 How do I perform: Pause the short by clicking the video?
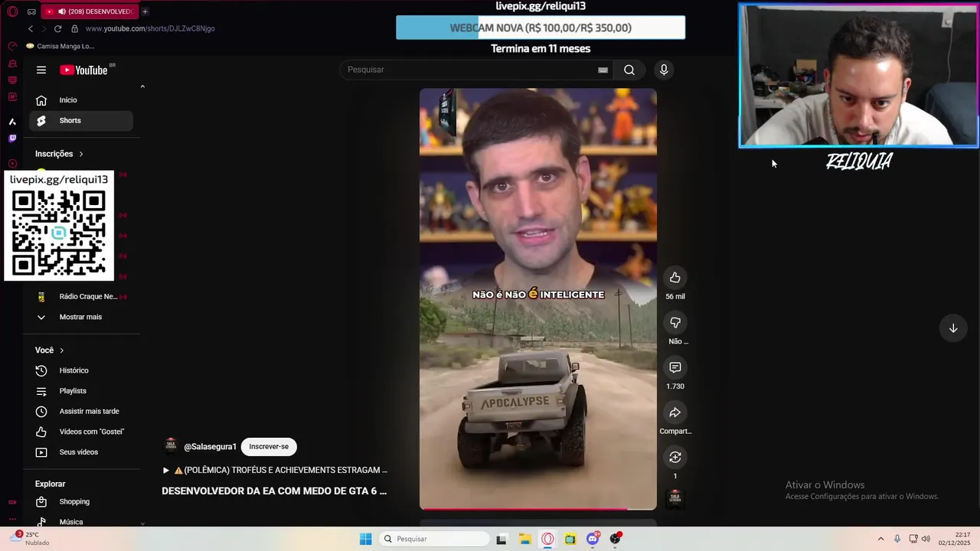pos(538,298)
